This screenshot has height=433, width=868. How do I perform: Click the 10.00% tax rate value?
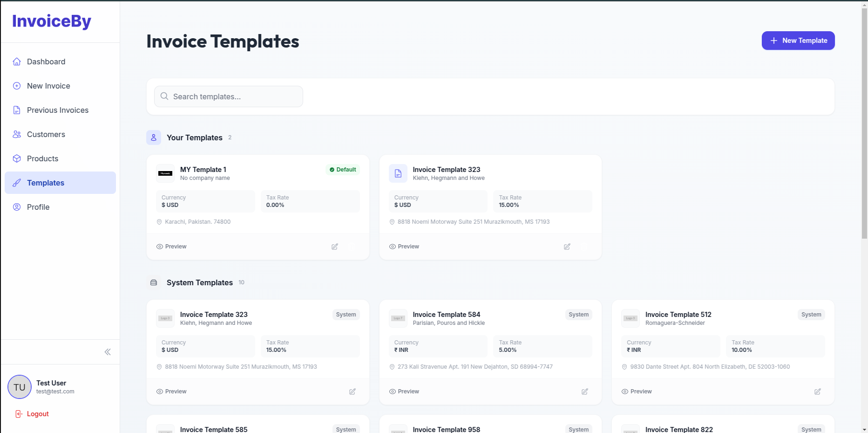(742, 350)
